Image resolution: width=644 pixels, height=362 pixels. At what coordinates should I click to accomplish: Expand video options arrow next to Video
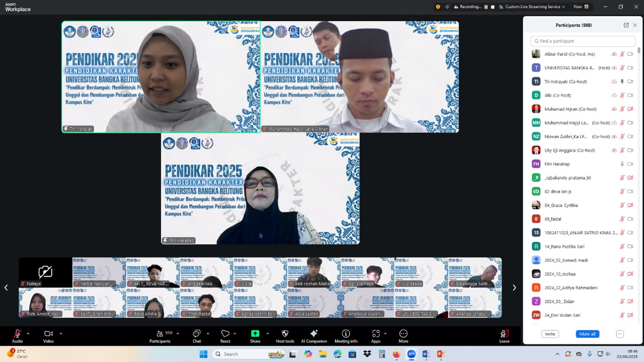click(x=61, y=334)
